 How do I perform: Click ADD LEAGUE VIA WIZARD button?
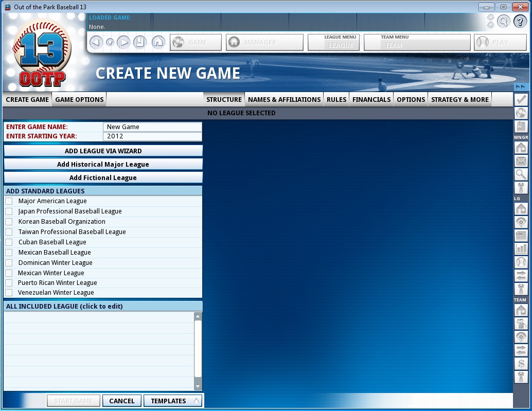(103, 151)
